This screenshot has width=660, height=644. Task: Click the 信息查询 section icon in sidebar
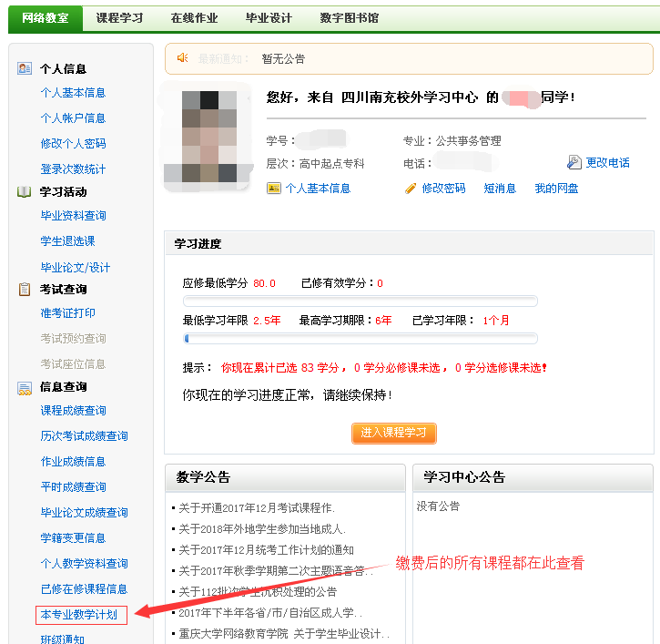(x=25, y=388)
